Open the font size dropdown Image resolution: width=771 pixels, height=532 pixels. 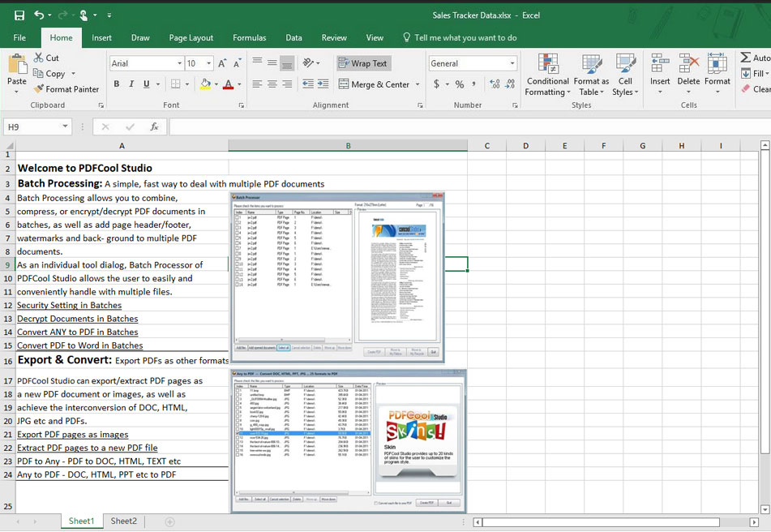[x=209, y=63]
